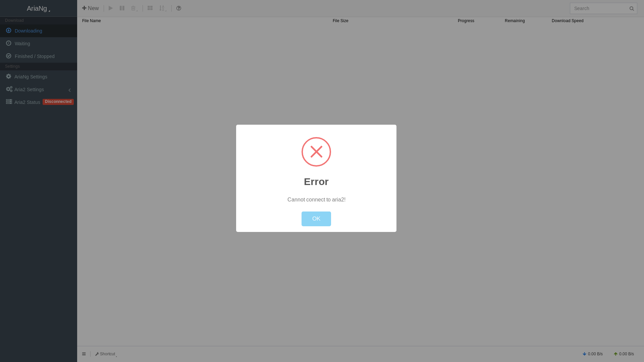644x362 pixels.
Task: Click the Pause toolbar icon
Action: 122,8
